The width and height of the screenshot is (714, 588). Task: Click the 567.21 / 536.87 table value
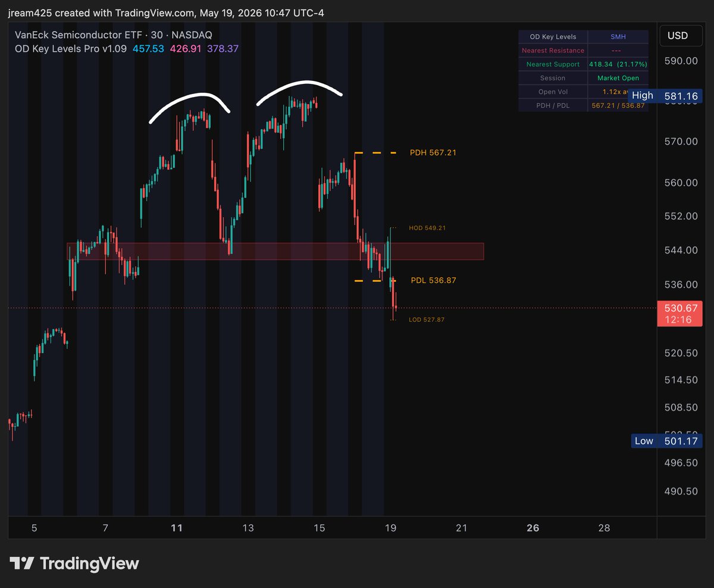click(x=618, y=105)
